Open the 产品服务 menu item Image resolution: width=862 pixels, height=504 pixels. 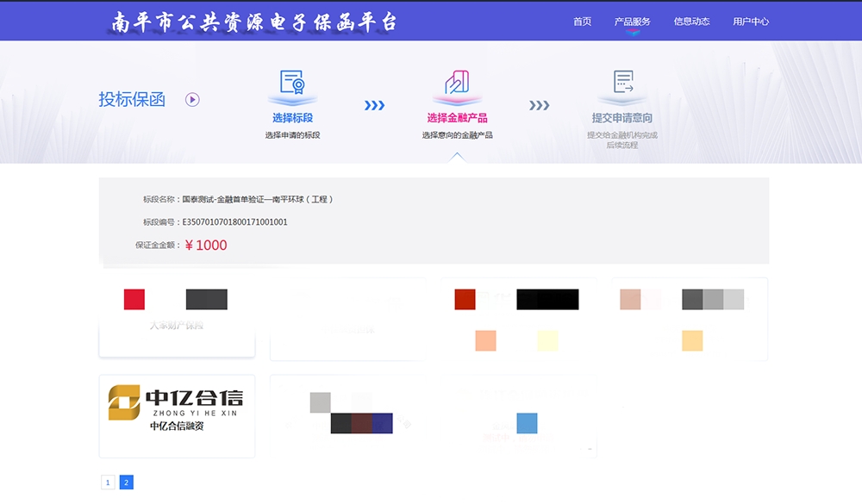pos(632,22)
